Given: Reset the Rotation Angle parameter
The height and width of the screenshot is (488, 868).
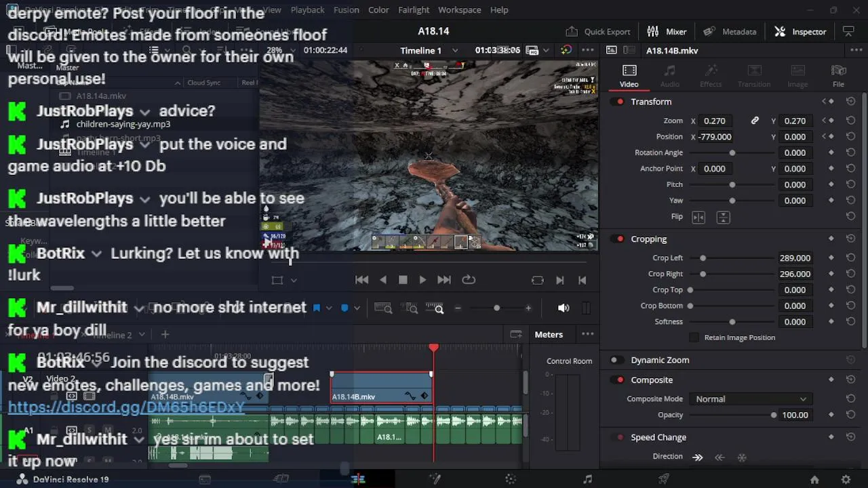Looking at the screenshot, I should (x=850, y=152).
